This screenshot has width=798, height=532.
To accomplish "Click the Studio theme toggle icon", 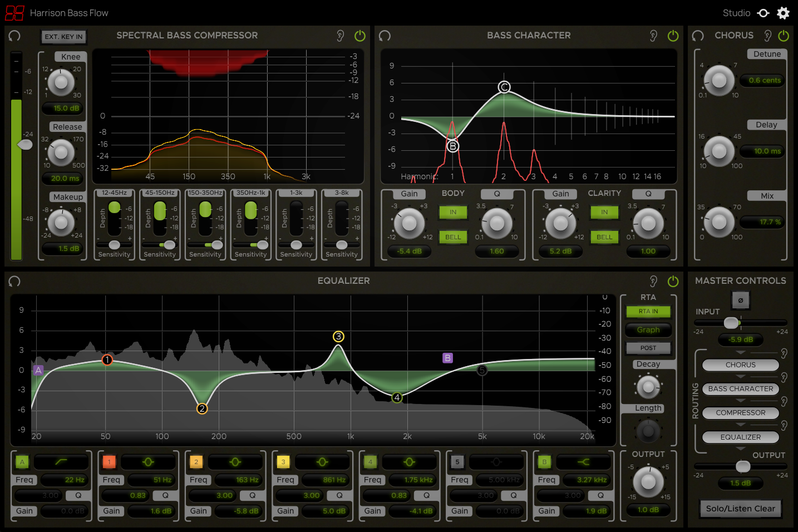I will [763, 13].
